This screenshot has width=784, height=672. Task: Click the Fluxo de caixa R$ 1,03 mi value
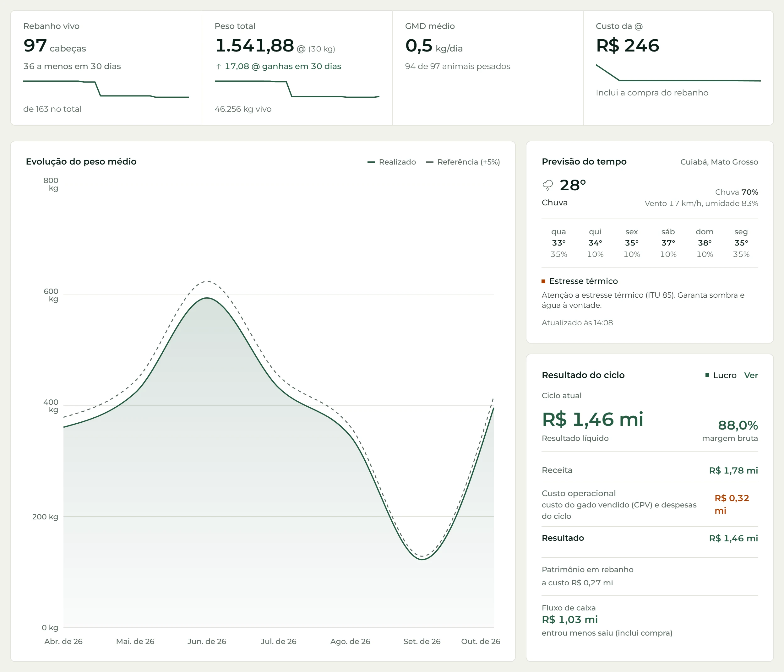(x=569, y=620)
